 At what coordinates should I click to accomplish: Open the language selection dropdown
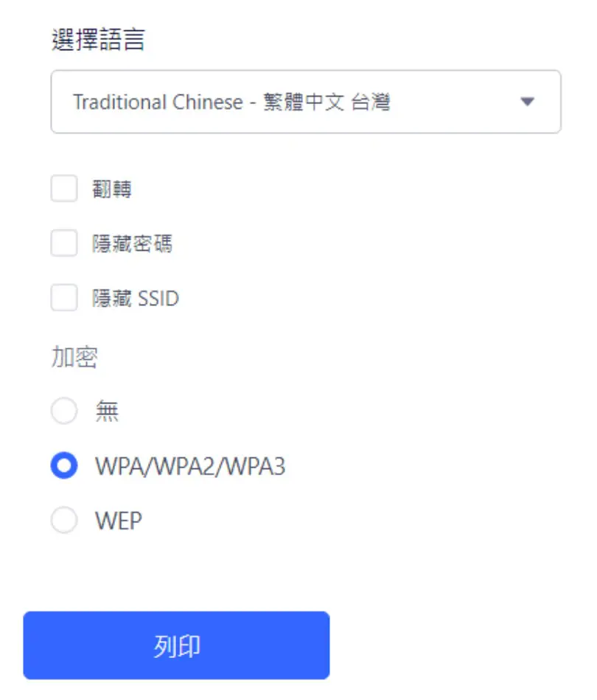coord(306,102)
